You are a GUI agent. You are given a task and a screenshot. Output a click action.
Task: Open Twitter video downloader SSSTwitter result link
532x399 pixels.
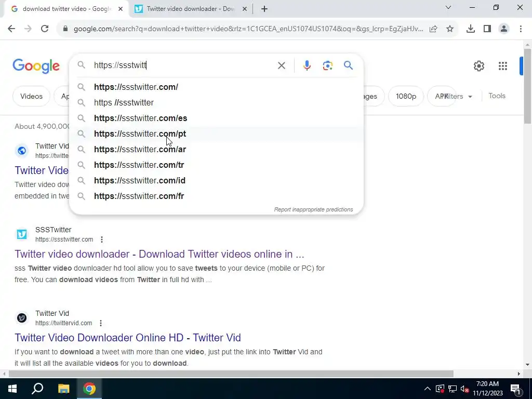[x=159, y=254]
